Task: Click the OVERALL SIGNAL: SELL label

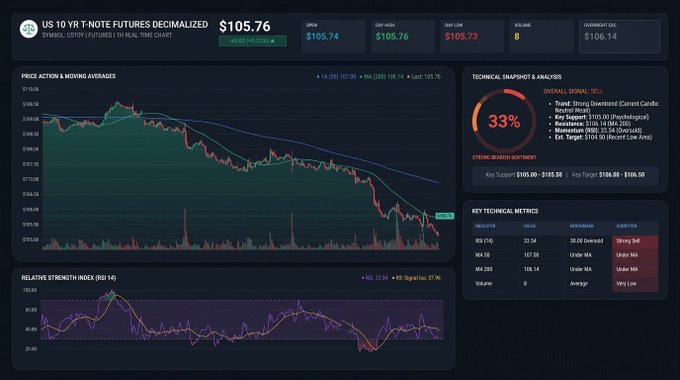Action: click(x=573, y=91)
